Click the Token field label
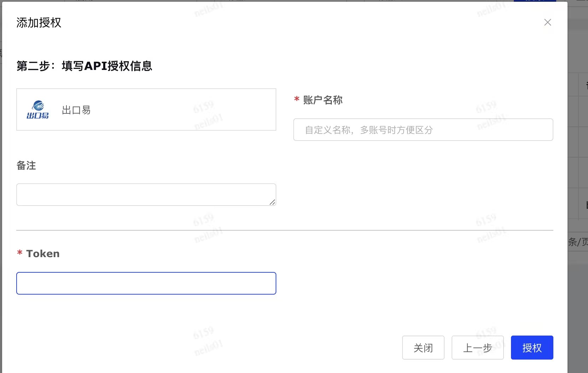 pyautogui.click(x=43, y=253)
